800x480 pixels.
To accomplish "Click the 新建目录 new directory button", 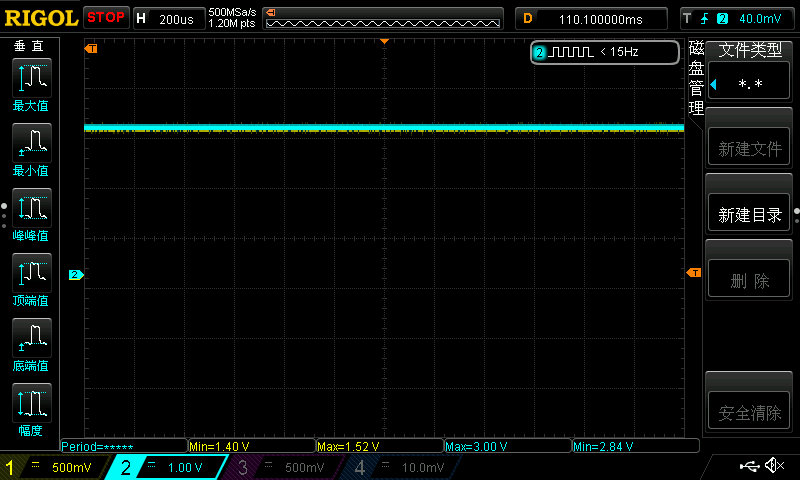I will (x=749, y=214).
